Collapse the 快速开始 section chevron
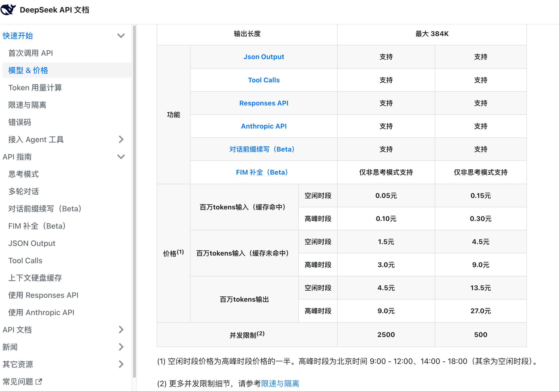The image size is (560, 392). pyautogui.click(x=121, y=36)
